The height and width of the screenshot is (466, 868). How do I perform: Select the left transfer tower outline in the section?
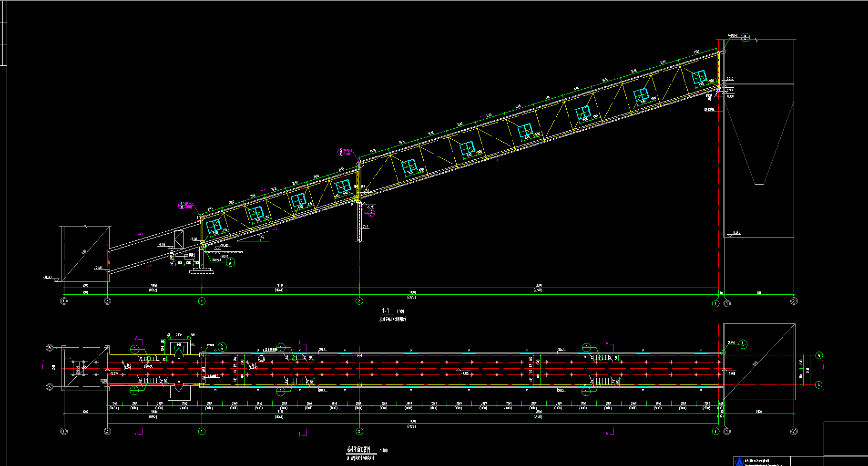pos(86,254)
